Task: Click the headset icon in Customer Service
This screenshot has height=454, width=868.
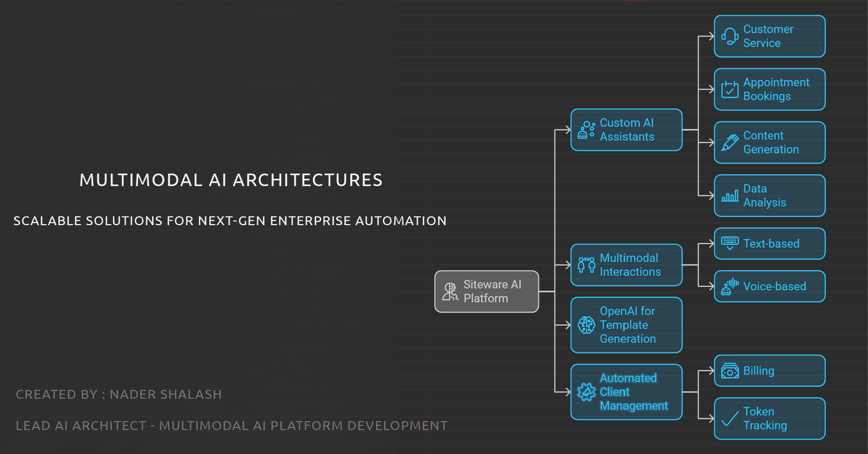Action: (x=729, y=36)
